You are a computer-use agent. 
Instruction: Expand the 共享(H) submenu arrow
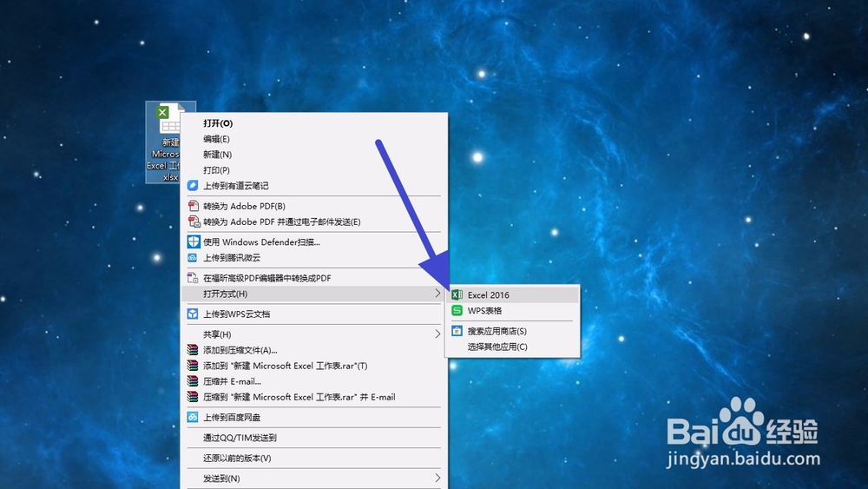(437, 334)
